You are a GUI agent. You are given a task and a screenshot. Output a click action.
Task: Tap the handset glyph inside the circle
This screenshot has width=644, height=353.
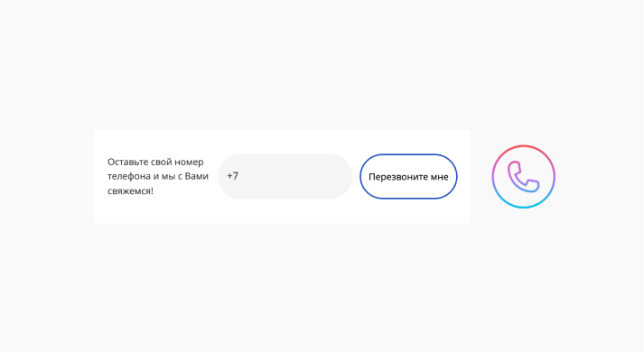pyautogui.click(x=523, y=177)
